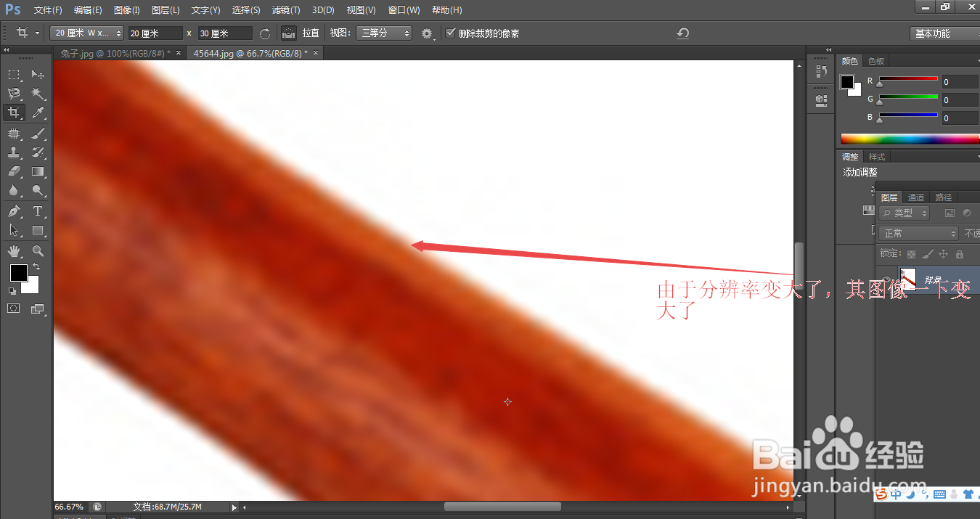Select the Eyedropper tool
The image size is (980, 519).
coord(38,113)
